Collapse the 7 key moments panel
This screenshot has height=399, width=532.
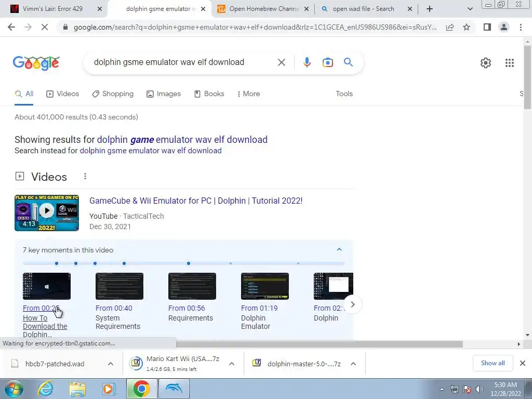[x=339, y=250]
